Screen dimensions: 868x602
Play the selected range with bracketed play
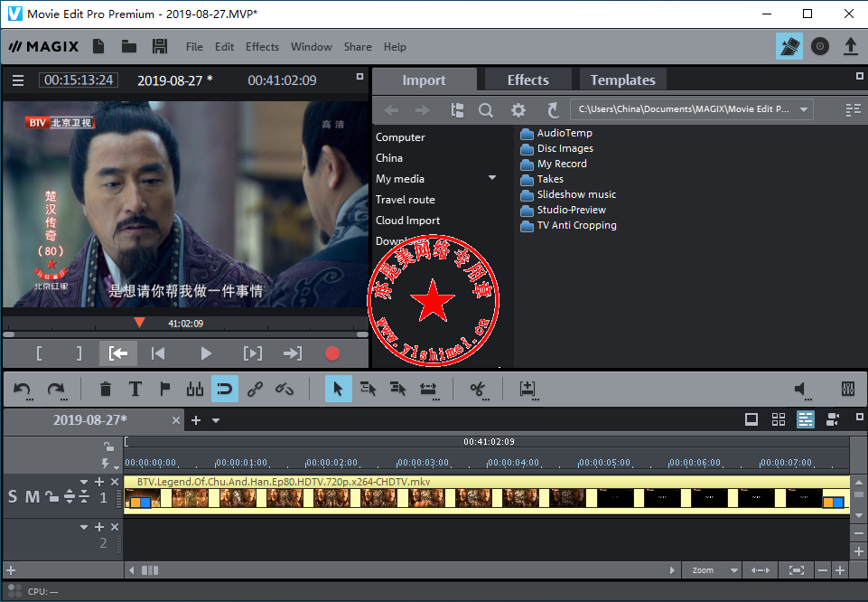pos(253,353)
